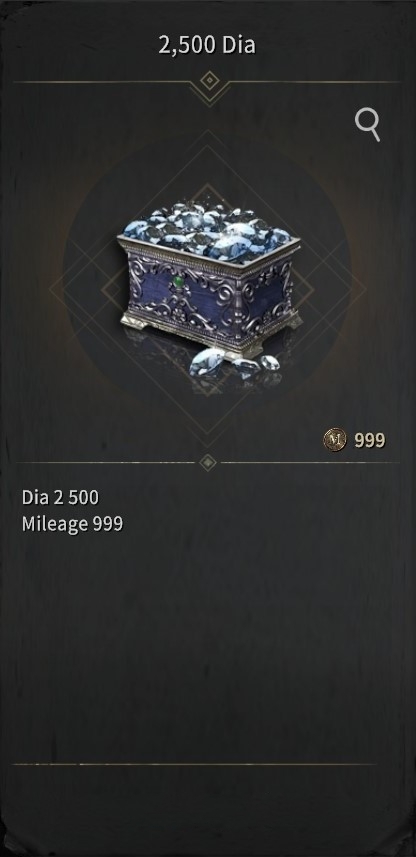This screenshot has height=857, width=416.
Task: Click the Mileage 999 description line
Action: point(72,524)
